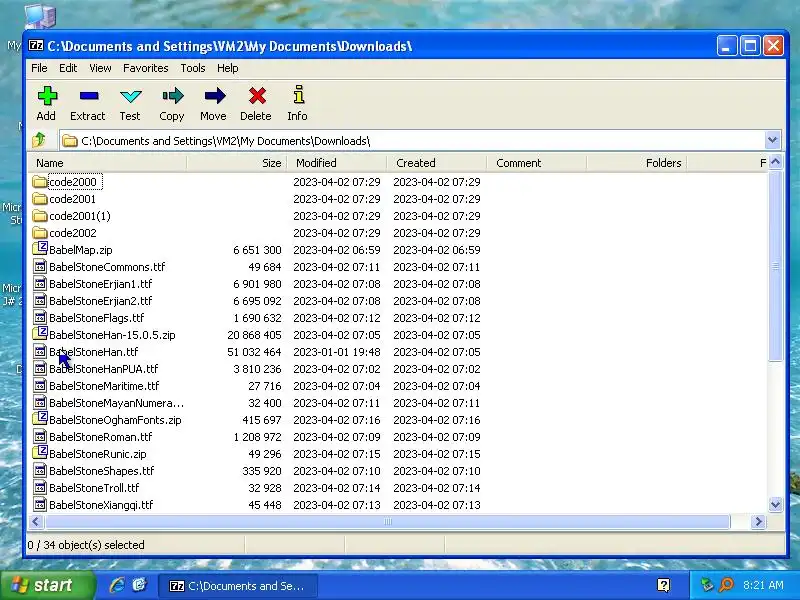Sort by the Modified column header
800x600 pixels.
(x=337, y=163)
